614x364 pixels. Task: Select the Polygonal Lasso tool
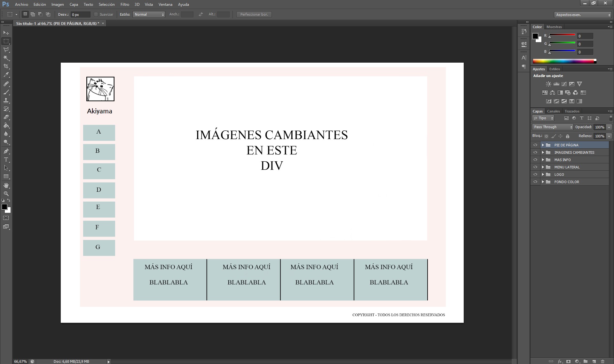coord(6,50)
